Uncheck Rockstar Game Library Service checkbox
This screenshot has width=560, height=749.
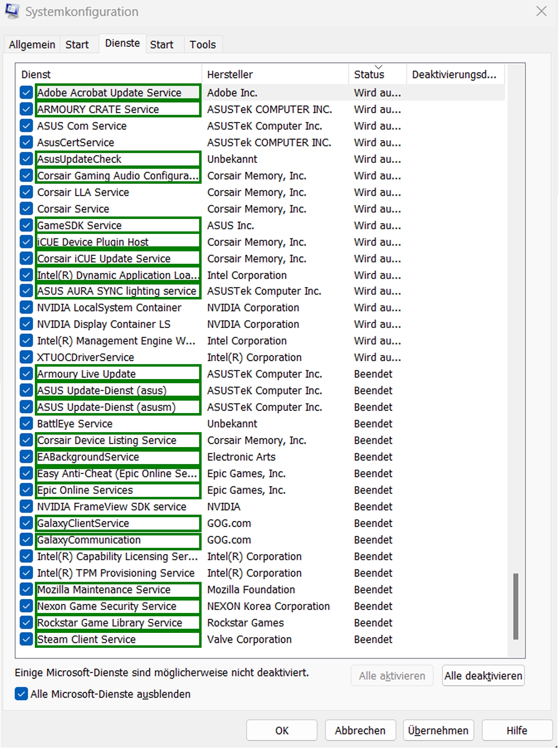tap(26, 623)
